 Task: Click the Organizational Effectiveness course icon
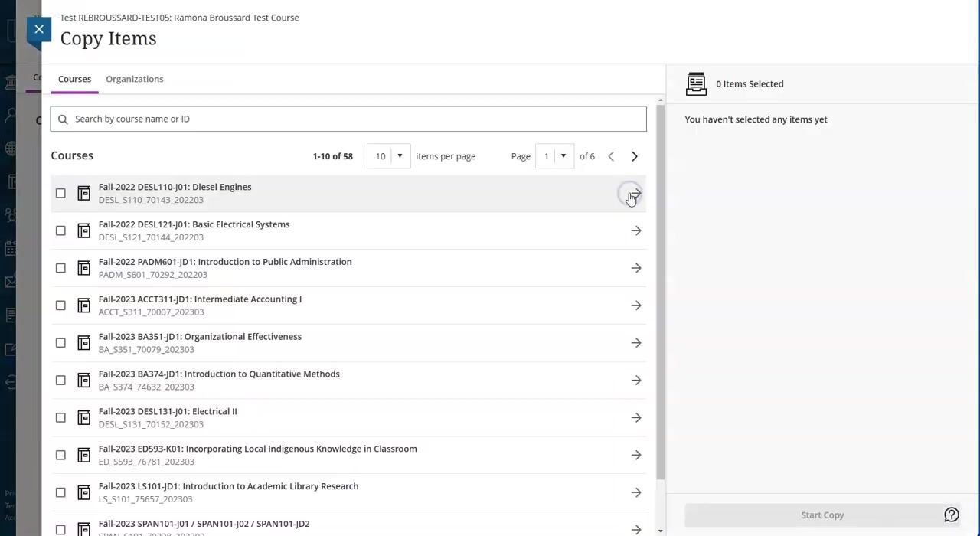pyautogui.click(x=84, y=343)
